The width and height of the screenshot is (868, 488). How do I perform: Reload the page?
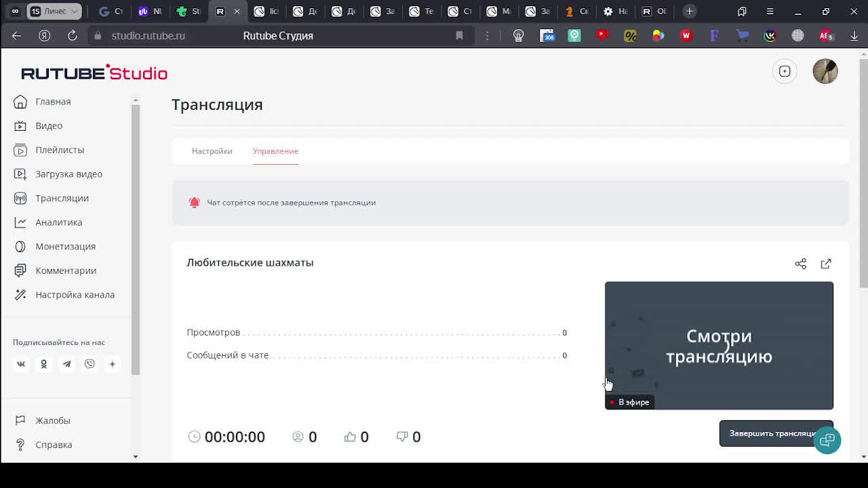(73, 36)
